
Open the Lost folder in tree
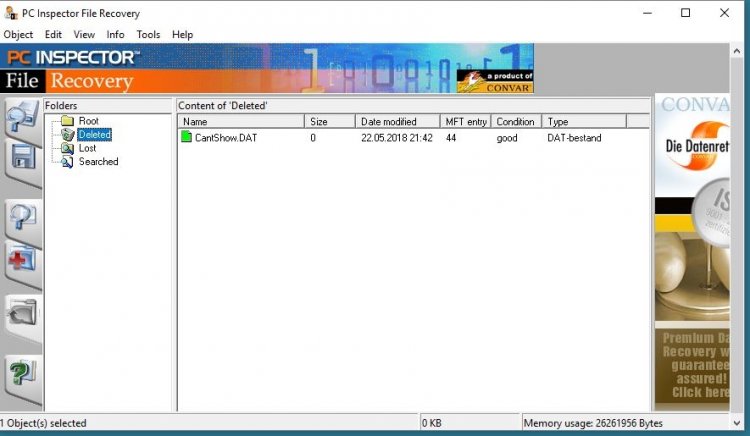[87, 148]
